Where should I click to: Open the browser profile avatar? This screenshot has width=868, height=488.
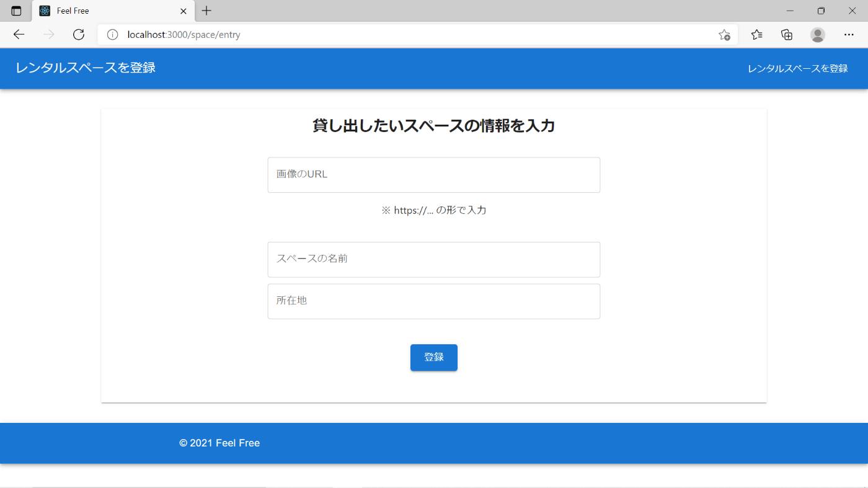pos(818,35)
